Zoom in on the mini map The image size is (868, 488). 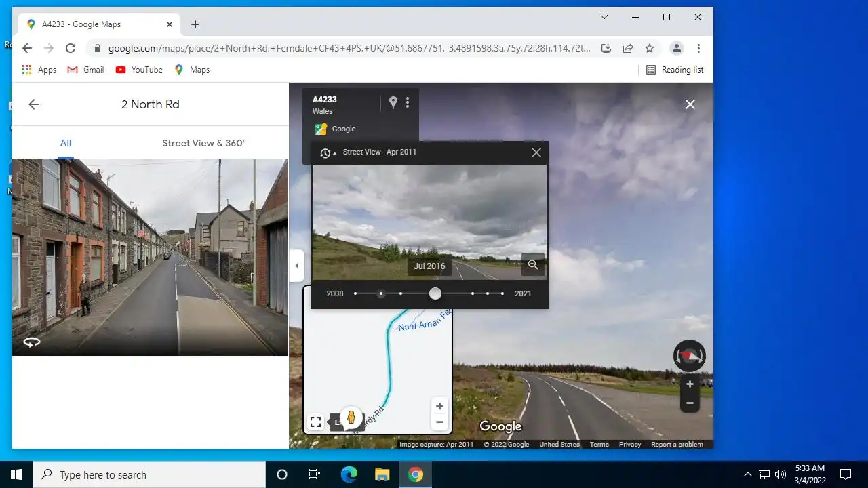(439, 406)
